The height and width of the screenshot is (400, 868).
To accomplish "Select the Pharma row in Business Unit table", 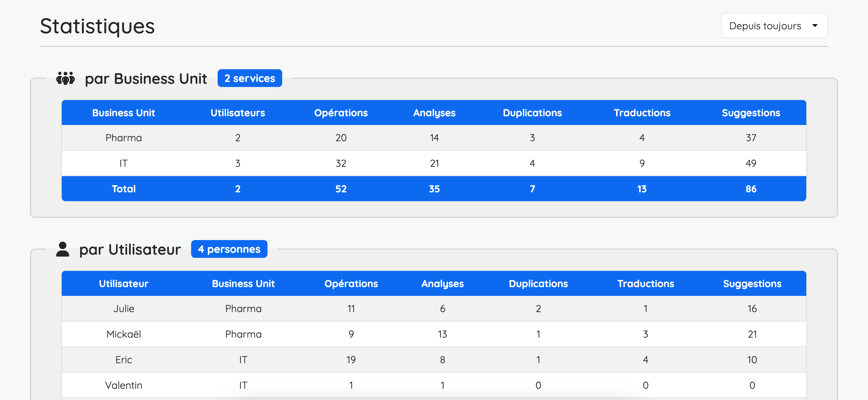I will coord(124,138).
